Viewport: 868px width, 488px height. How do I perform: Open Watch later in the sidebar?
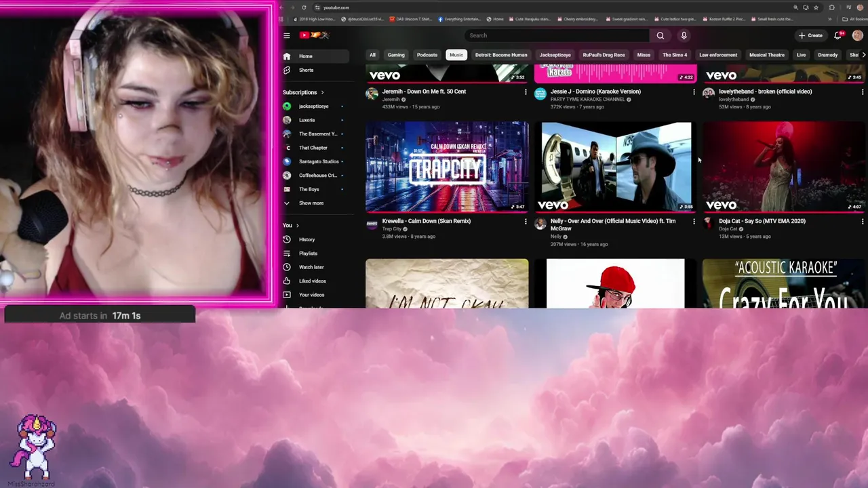(315, 267)
